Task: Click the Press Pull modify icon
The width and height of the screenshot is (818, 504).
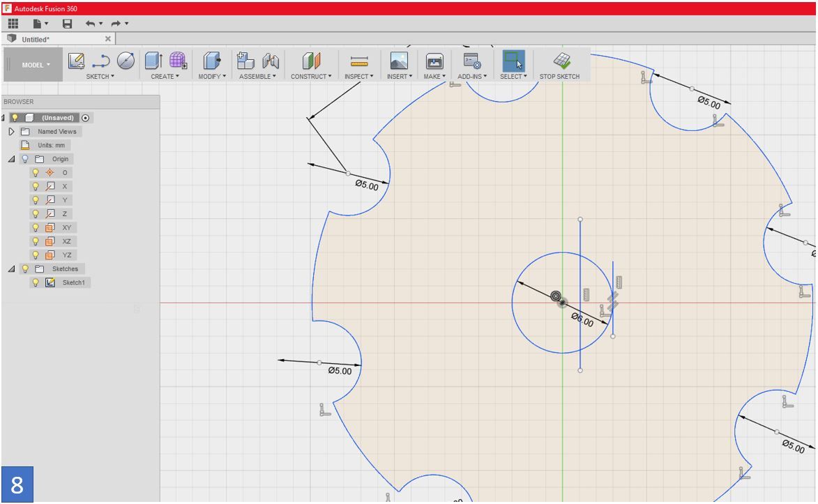Action: (x=212, y=61)
